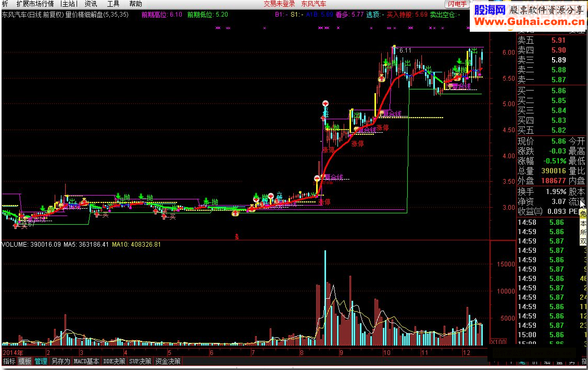Screen dimensions: 588x370
Task: Open the 帮助 menu
Action: pos(136,4)
